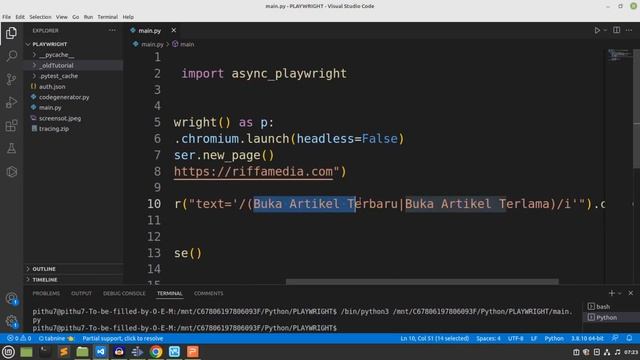
Task: Open Explorer Views and More Actions ellipsis
Action: (112, 30)
